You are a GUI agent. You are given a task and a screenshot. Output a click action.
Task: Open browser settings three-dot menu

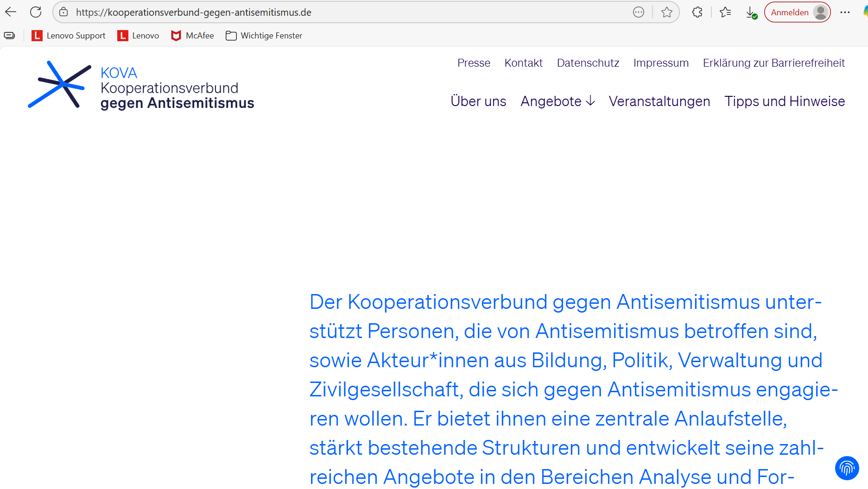click(845, 12)
